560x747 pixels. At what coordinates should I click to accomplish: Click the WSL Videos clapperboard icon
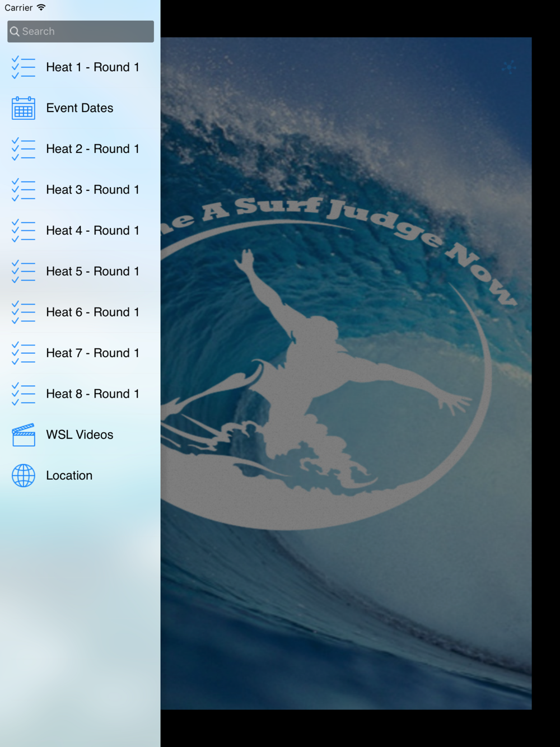pyautogui.click(x=24, y=435)
